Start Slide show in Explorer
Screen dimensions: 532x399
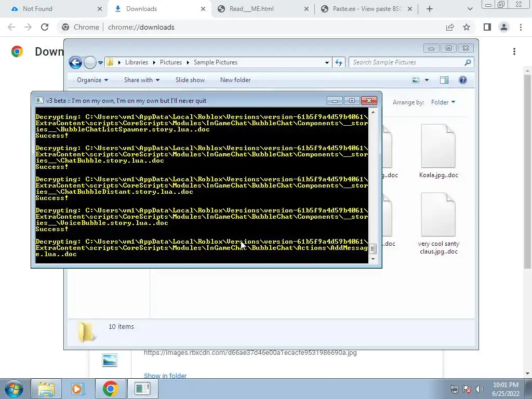pos(190,80)
